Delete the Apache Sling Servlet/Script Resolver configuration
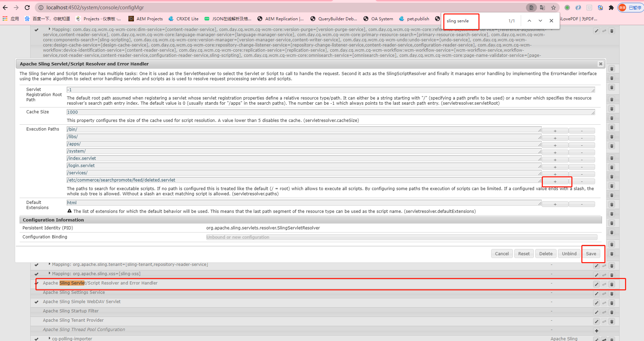 (612, 284)
